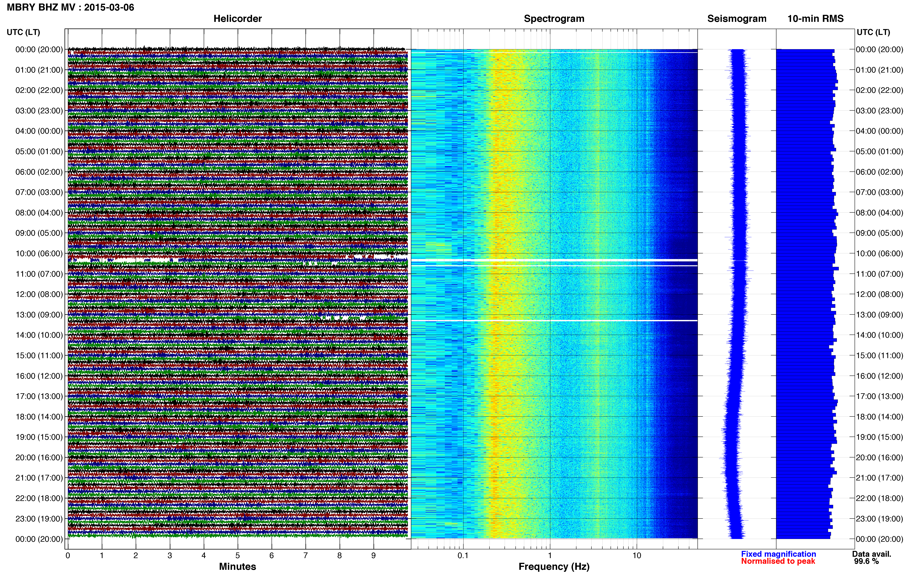
Task: Click helicorder time label '07:00 (03:00)'
Action: click(39, 192)
